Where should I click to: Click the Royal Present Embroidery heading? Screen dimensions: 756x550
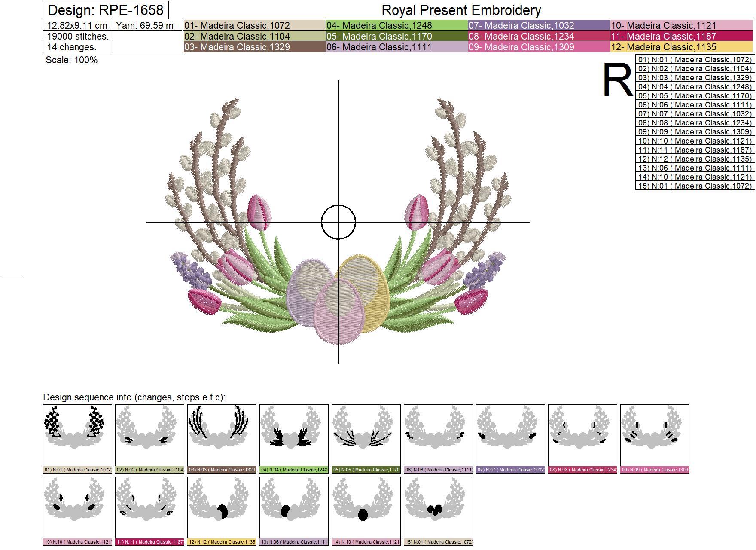[461, 10]
